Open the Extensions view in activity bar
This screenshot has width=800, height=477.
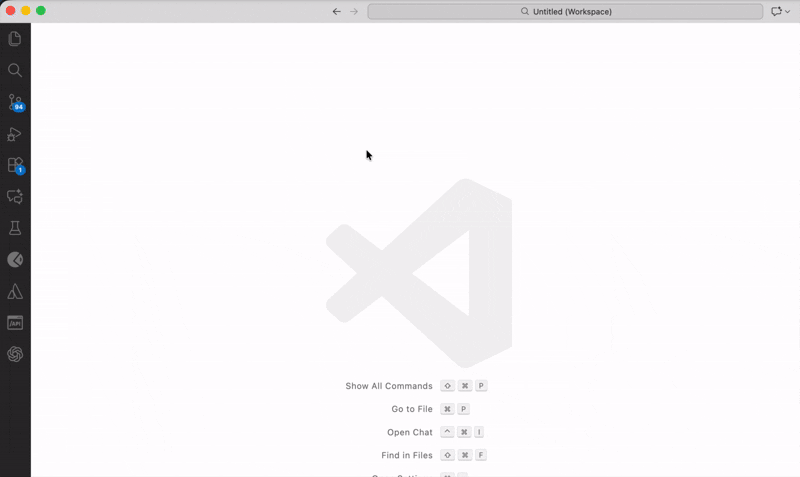click(16, 165)
